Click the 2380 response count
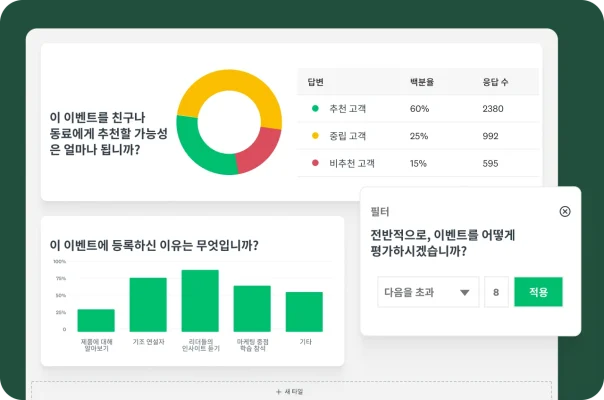The image size is (604, 400). coord(493,109)
